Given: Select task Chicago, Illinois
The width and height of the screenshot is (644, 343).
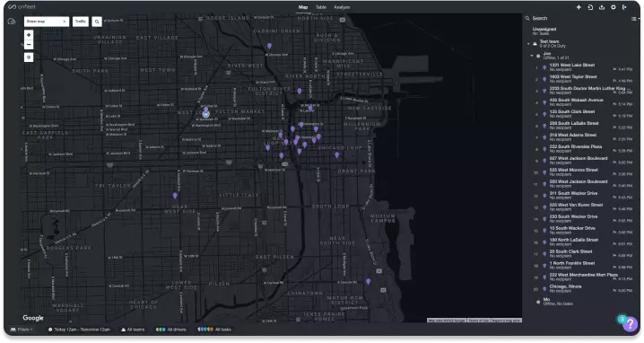Looking at the screenshot, I should tap(583, 288).
